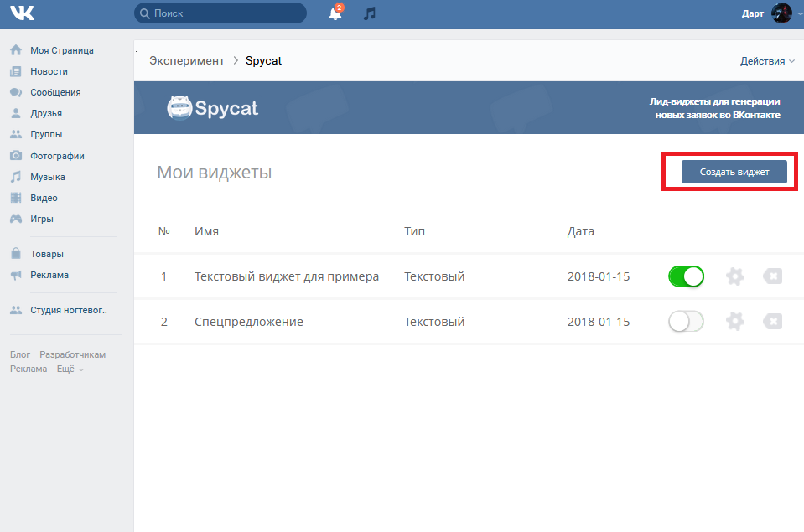Open gear settings for first widget
This screenshot has height=532, width=804.
click(734, 276)
